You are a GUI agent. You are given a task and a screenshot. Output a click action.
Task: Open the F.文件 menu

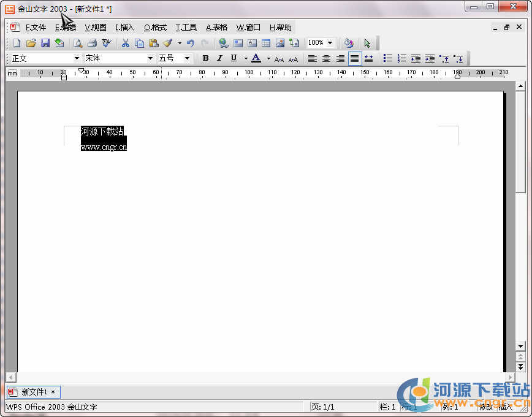click(36, 28)
